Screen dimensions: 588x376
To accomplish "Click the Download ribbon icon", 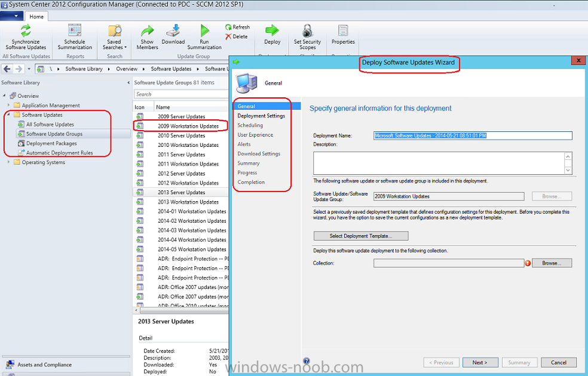I will (173, 35).
